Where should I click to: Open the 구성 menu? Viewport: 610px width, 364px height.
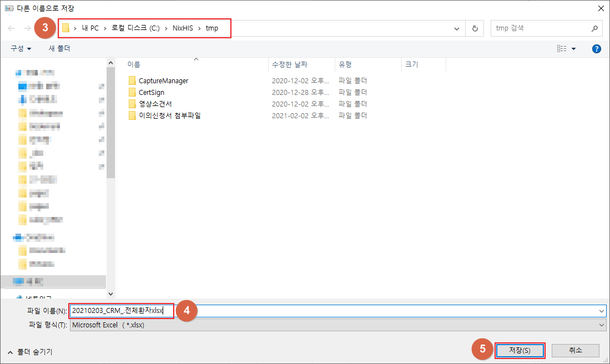pyautogui.click(x=21, y=49)
